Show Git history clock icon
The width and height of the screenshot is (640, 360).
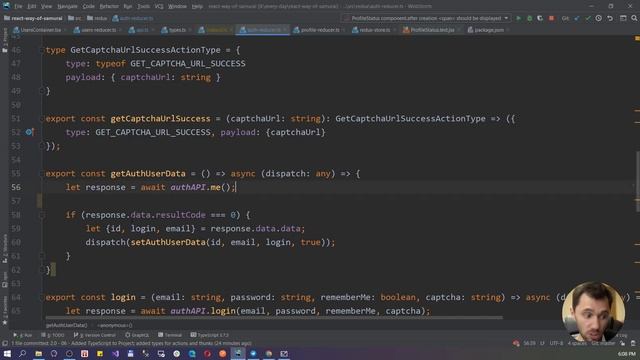pos(598,18)
